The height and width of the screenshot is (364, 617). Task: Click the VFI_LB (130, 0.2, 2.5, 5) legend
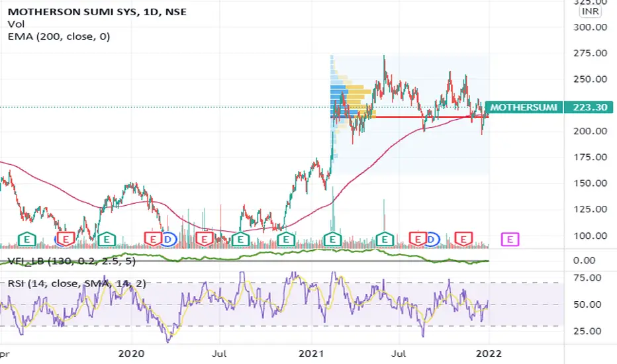pyautogui.click(x=71, y=261)
